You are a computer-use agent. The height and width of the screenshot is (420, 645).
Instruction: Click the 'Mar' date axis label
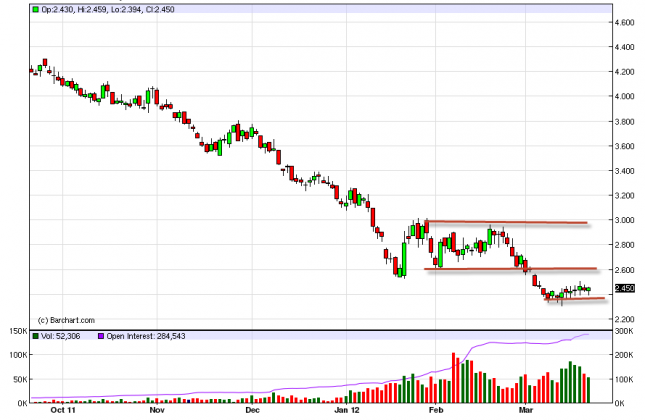[x=526, y=410]
